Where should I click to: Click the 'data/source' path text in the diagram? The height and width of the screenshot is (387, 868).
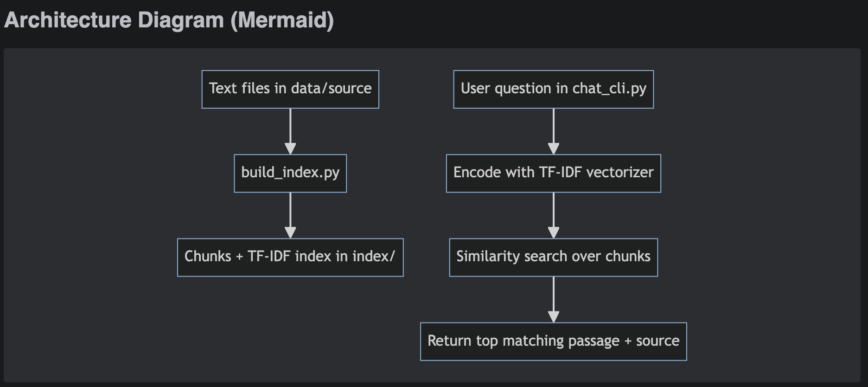pos(331,89)
